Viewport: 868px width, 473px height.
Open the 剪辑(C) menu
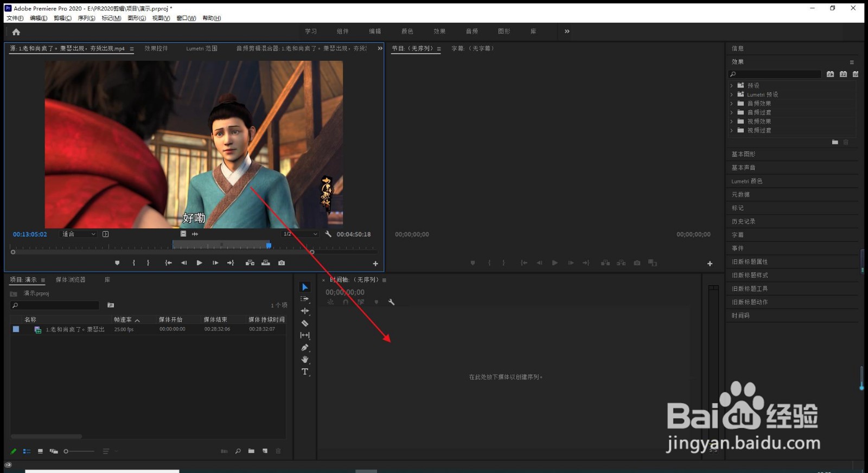(x=62, y=18)
